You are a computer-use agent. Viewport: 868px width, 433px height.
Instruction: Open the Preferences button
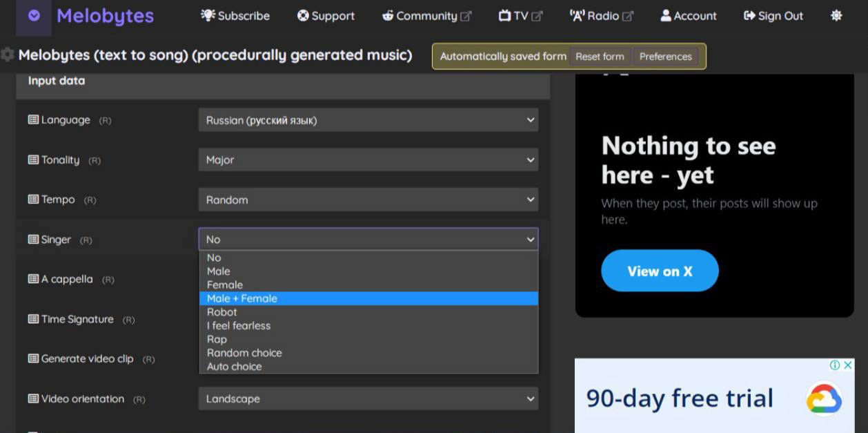coord(665,57)
